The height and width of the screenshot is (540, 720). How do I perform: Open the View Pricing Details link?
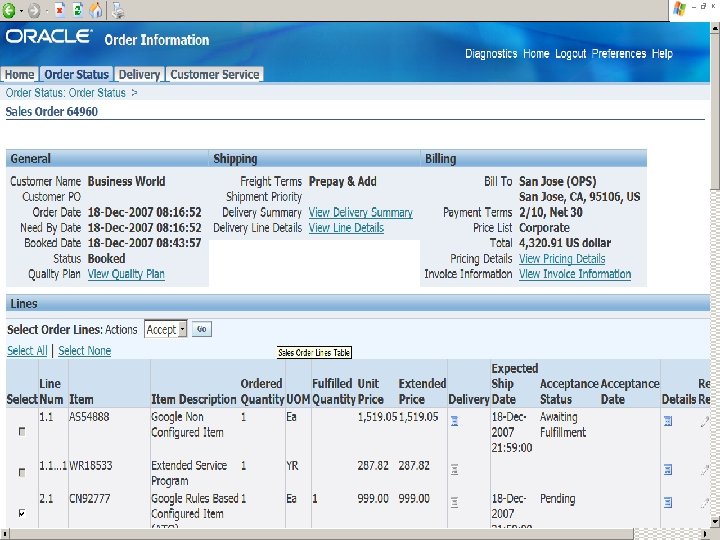[562, 259]
